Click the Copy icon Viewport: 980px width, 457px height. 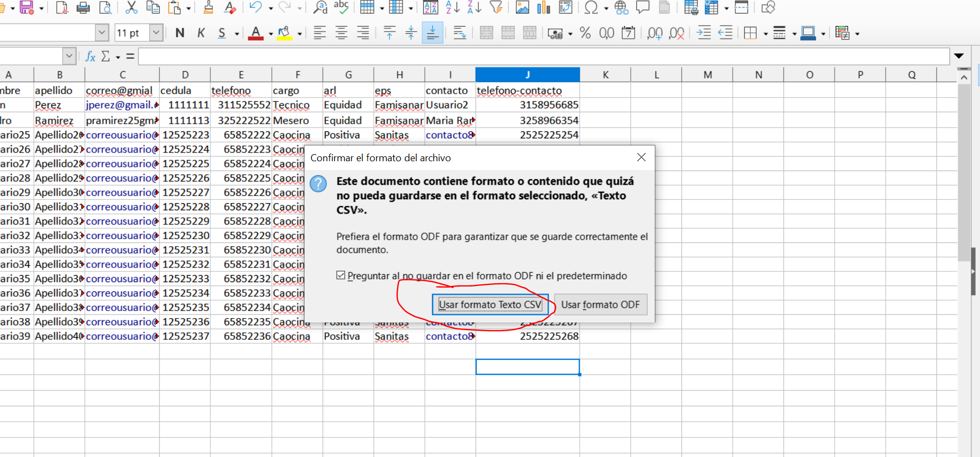coord(153,8)
